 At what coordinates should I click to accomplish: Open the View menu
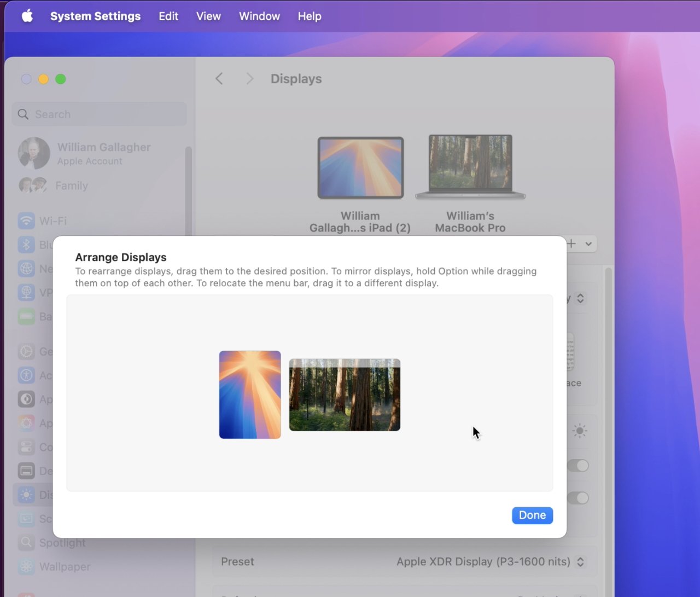pyautogui.click(x=208, y=16)
